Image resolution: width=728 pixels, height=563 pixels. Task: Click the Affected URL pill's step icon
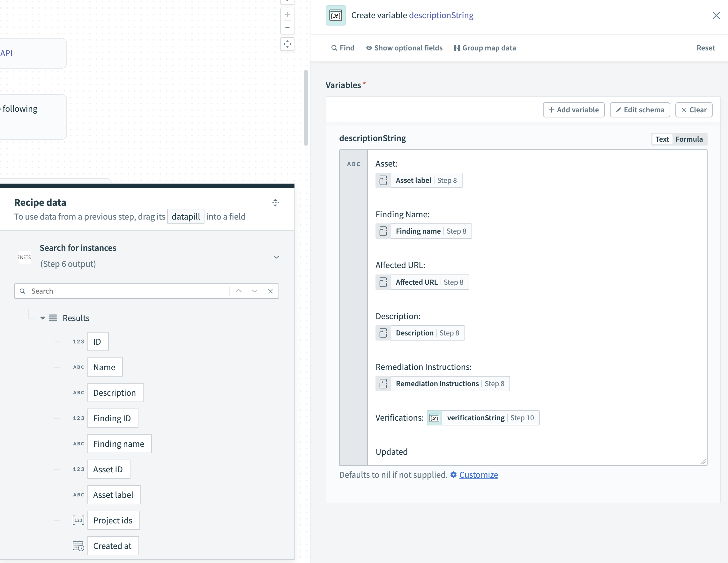tap(383, 282)
